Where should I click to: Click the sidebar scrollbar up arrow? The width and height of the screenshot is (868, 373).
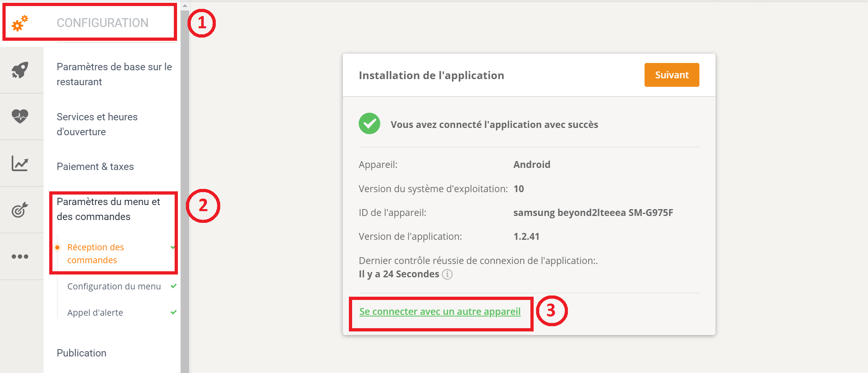coord(185,6)
